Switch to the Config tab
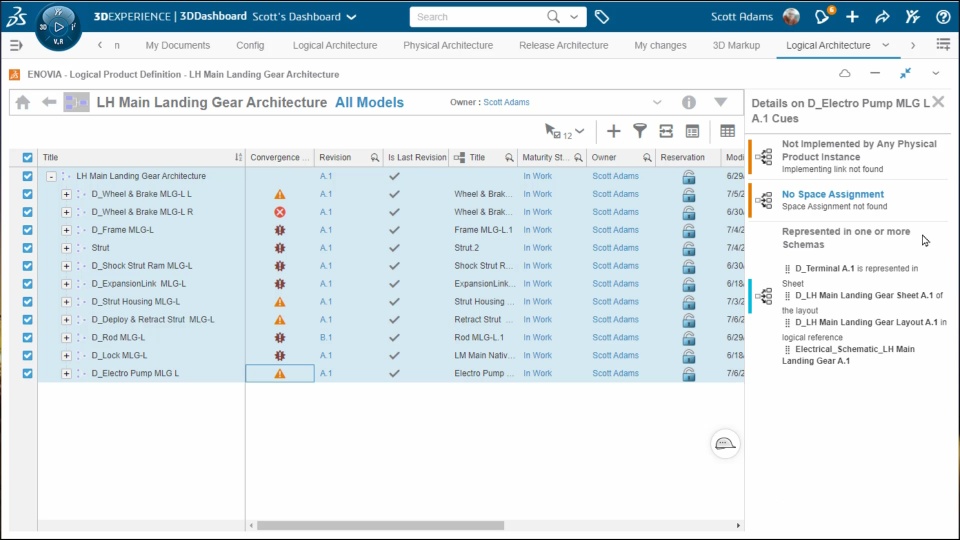Screen dimensions: 960x540 pyautogui.click(x=250, y=45)
